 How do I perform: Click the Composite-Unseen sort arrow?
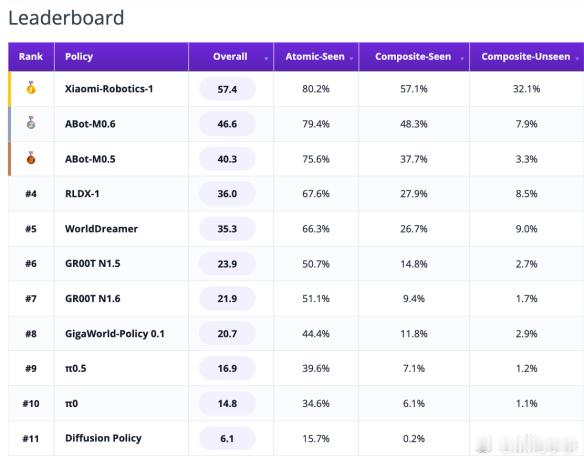click(x=577, y=58)
